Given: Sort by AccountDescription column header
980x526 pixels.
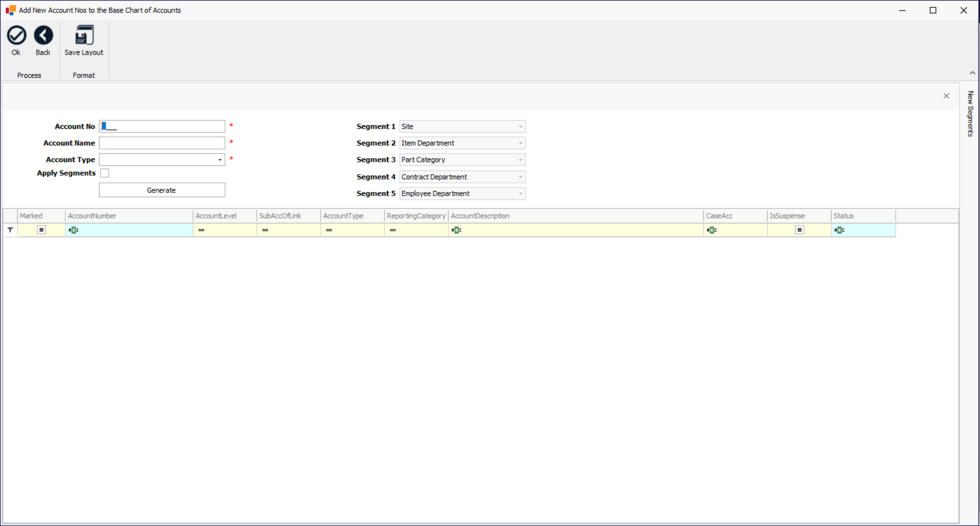Looking at the screenshot, I should tap(576, 216).
